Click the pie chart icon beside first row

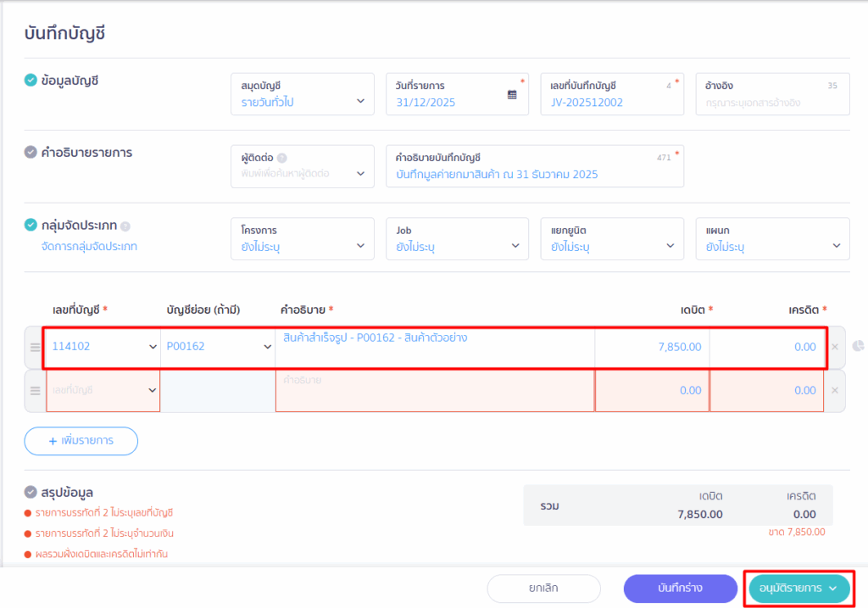click(x=858, y=347)
